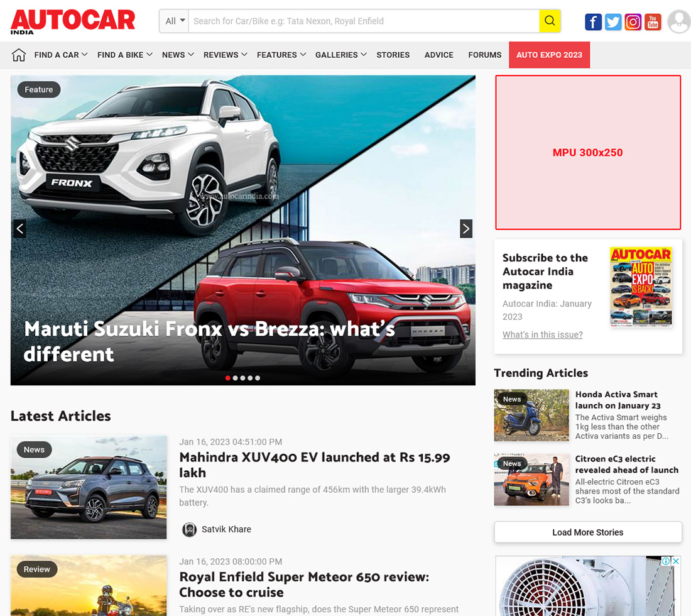This screenshot has width=691, height=616.
Task: Click the Review badge on Royal Enfield thumbnail
Action: 36,569
